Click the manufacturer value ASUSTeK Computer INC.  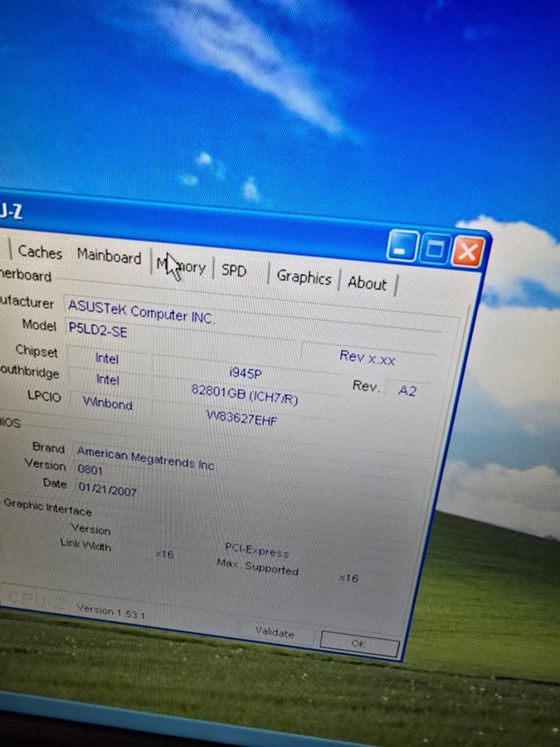(x=141, y=312)
